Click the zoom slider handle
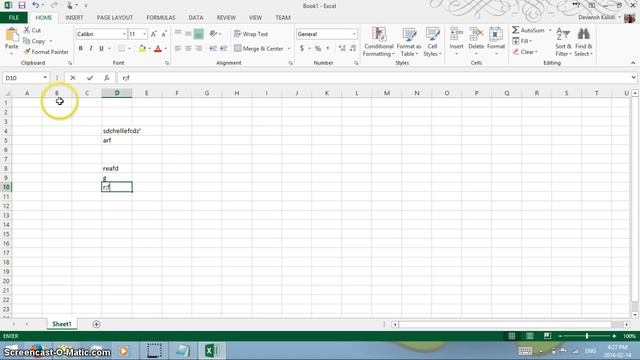 [587, 336]
